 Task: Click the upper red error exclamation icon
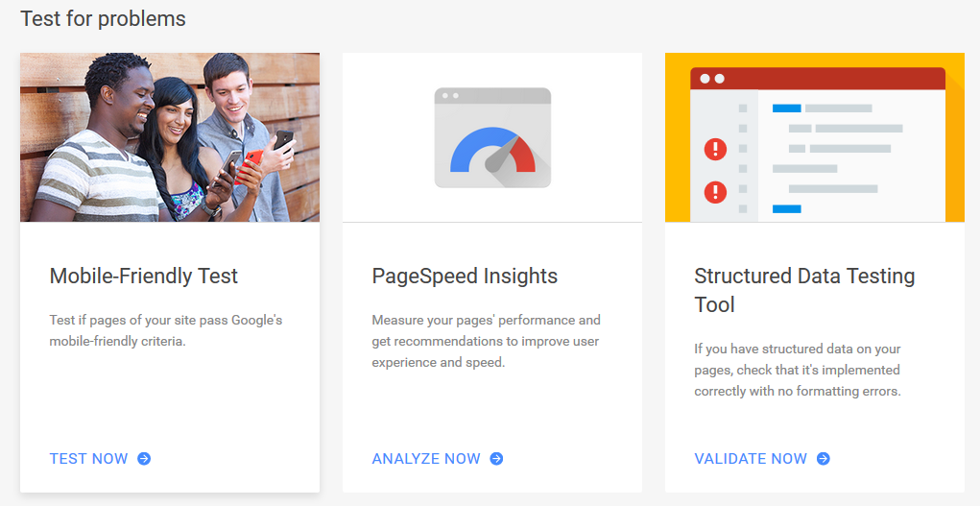pyautogui.click(x=715, y=149)
